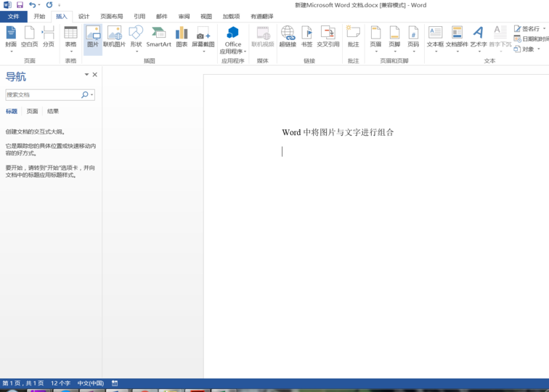Viewport: 549px width, 392px height.
Task: Save the document from quick access toolbar
Action: coord(20,5)
